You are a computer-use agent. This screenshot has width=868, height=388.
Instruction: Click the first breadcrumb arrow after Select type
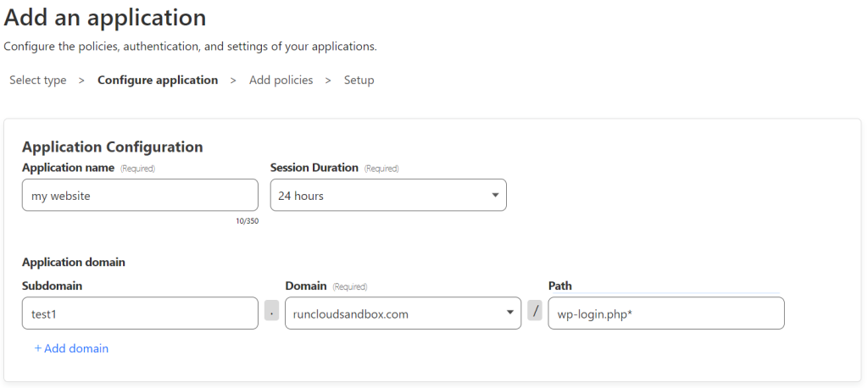81,80
